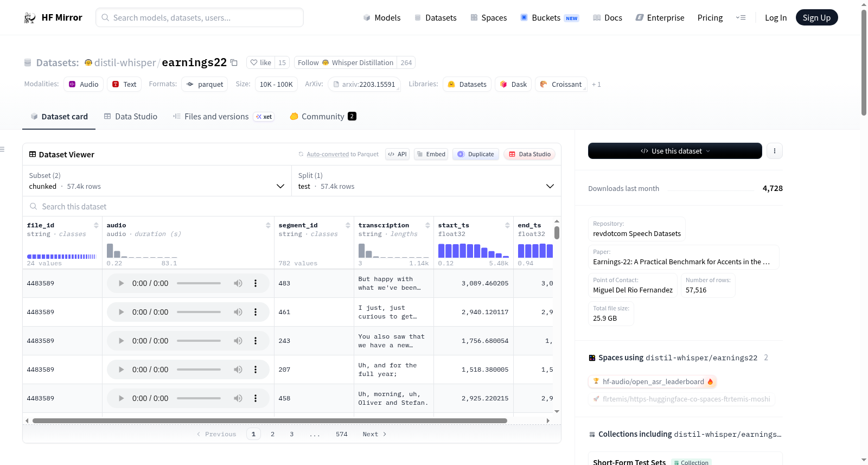The width and height of the screenshot is (868, 465).
Task: Open the Dataset card tab
Action: click(x=59, y=117)
